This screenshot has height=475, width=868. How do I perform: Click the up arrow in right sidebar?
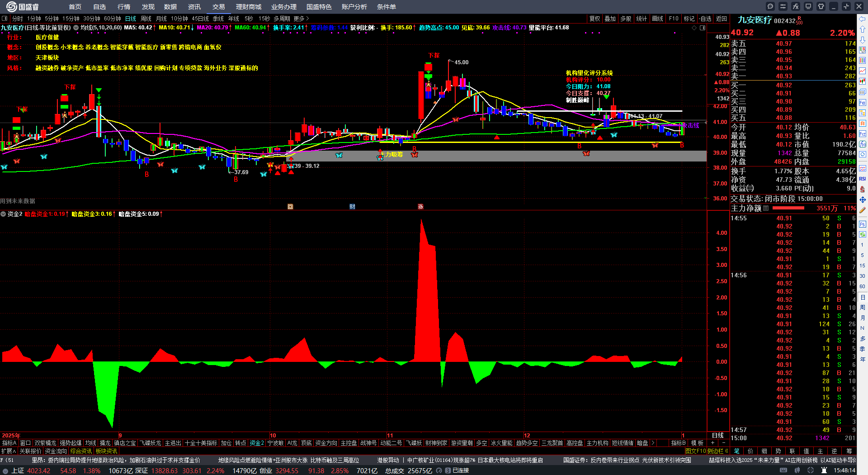[x=863, y=29]
